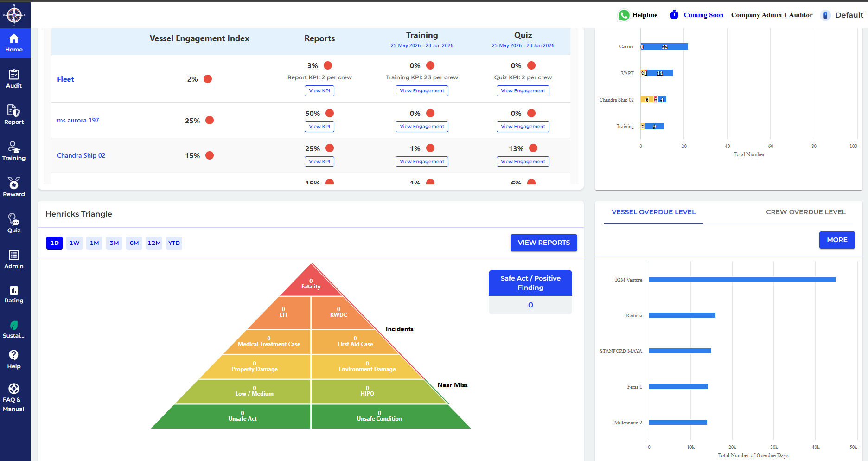Image resolution: width=868 pixels, height=461 pixels.
Task: Click the Environment Damage segment
Action: (367, 367)
